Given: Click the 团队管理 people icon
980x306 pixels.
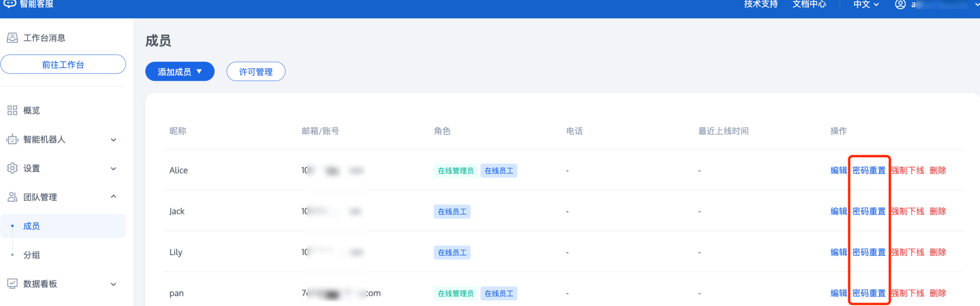Looking at the screenshot, I should point(12,197).
